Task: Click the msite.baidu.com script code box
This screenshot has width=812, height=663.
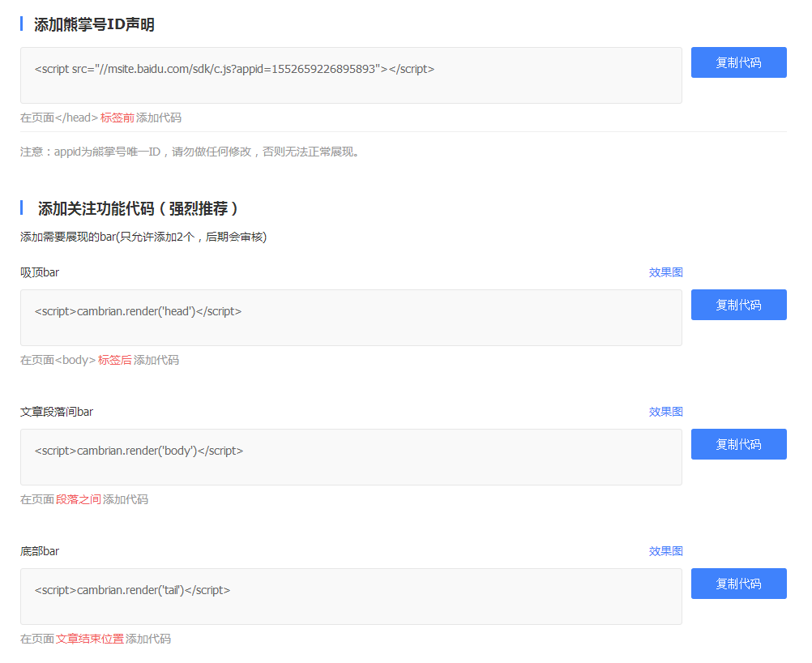Action: [351, 75]
